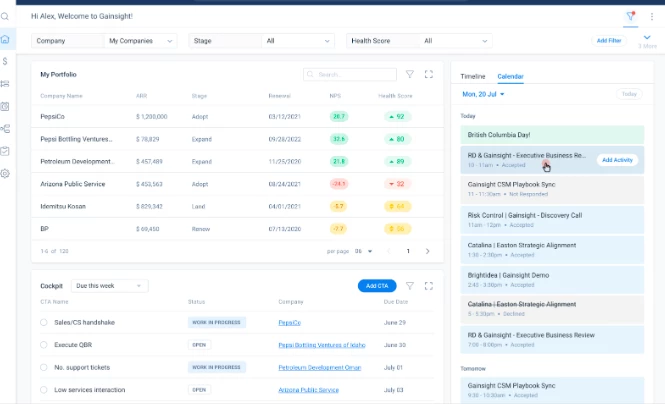Go to Home in the sidebar
This screenshot has width=665, height=404.
point(5,39)
